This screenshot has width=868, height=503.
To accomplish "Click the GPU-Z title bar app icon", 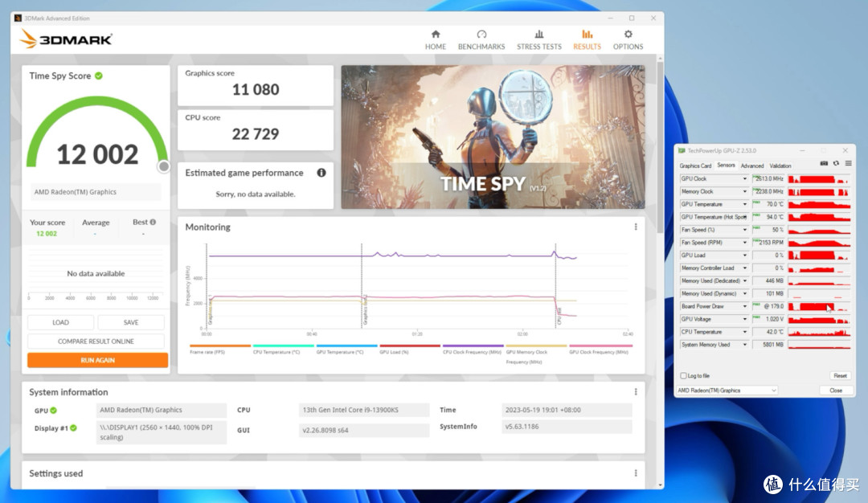I will [x=682, y=150].
